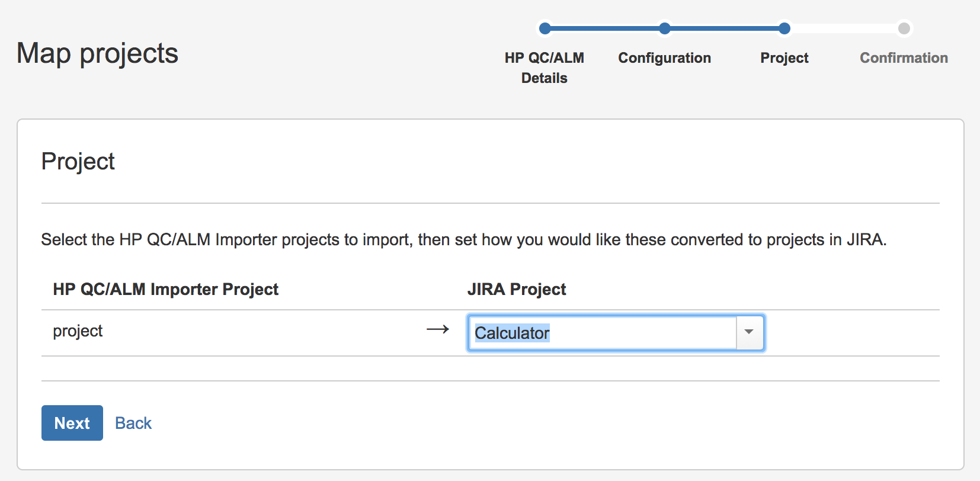The image size is (980, 481).
Task: Click the grey Confirmation progress dot
Action: tap(904, 28)
